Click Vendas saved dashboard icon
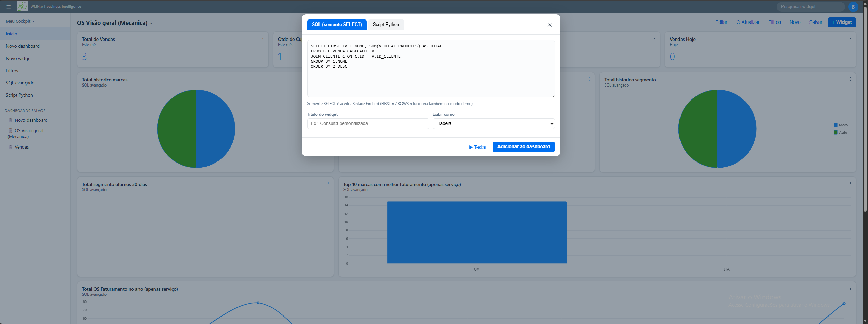The height and width of the screenshot is (324, 868). pos(11,147)
